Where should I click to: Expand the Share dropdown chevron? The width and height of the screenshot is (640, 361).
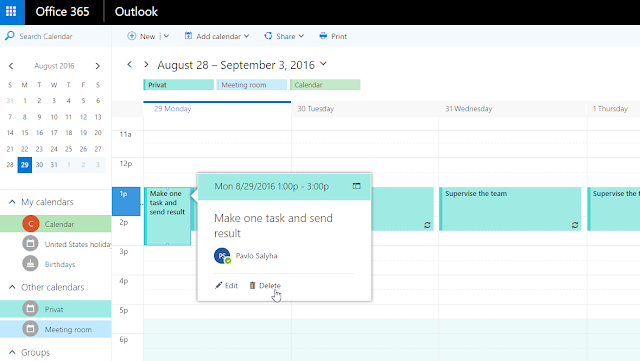pos(301,36)
